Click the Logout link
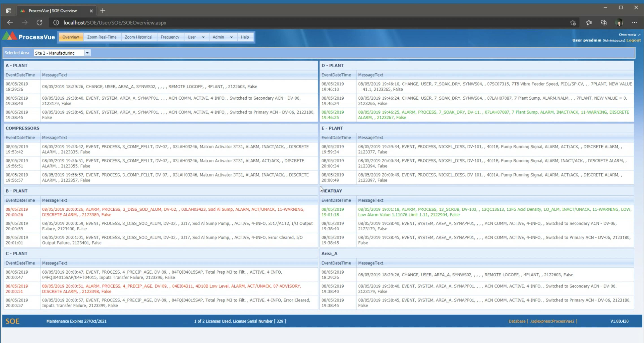 (633, 40)
